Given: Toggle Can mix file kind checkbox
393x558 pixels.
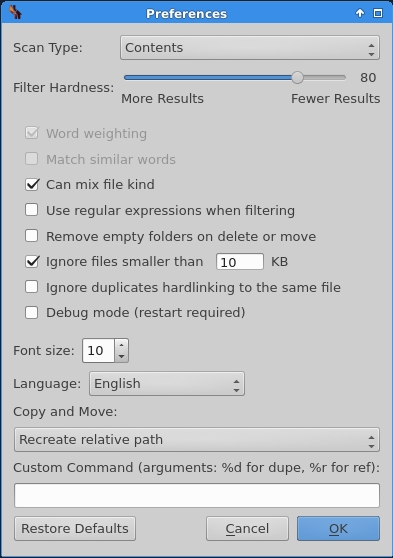Looking at the screenshot, I should [32, 185].
